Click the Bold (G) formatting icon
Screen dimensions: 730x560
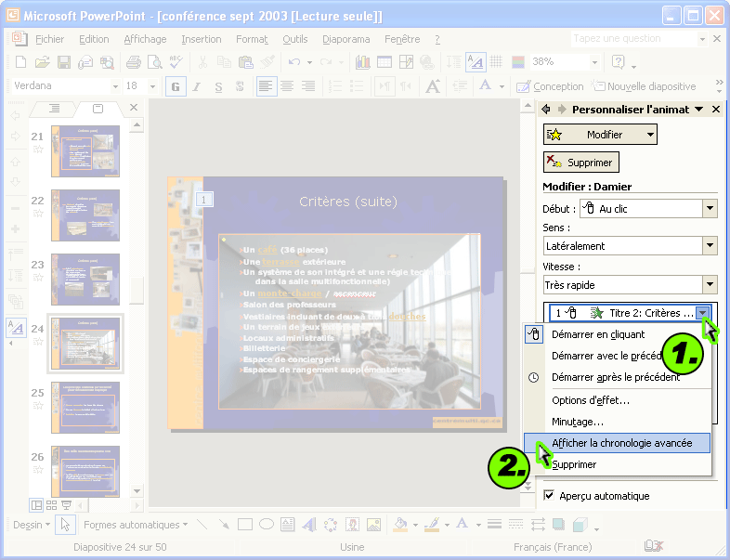click(174, 86)
